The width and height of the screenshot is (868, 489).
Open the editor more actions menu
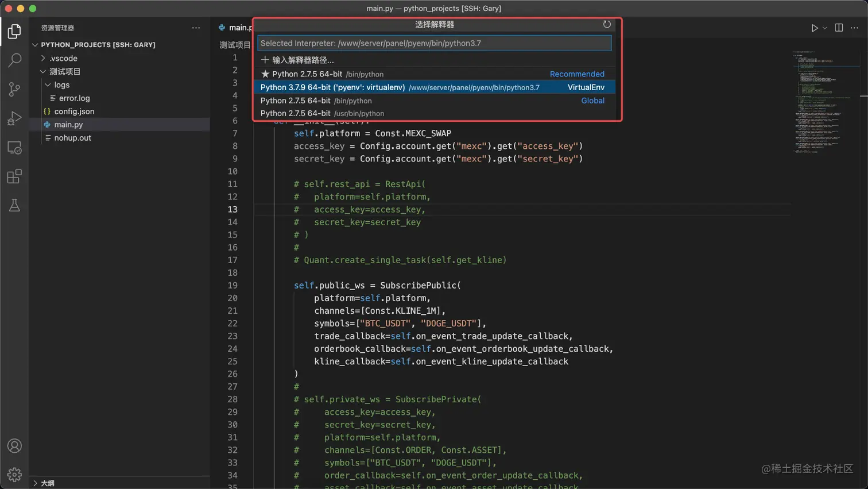point(855,28)
